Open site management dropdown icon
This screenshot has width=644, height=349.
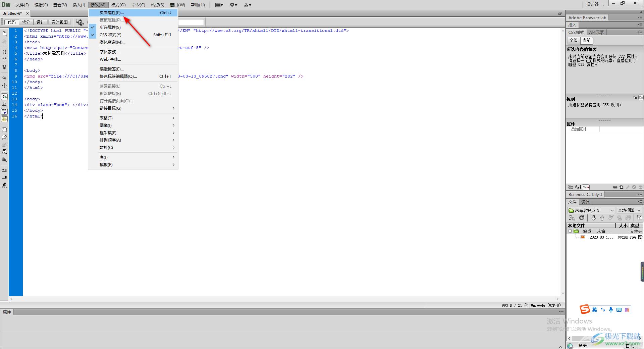click(x=248, y=5)
